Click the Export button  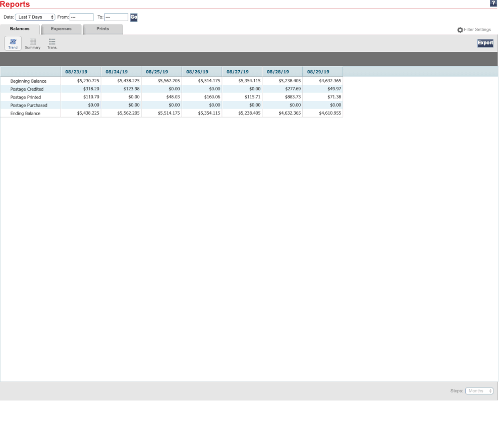485,43
